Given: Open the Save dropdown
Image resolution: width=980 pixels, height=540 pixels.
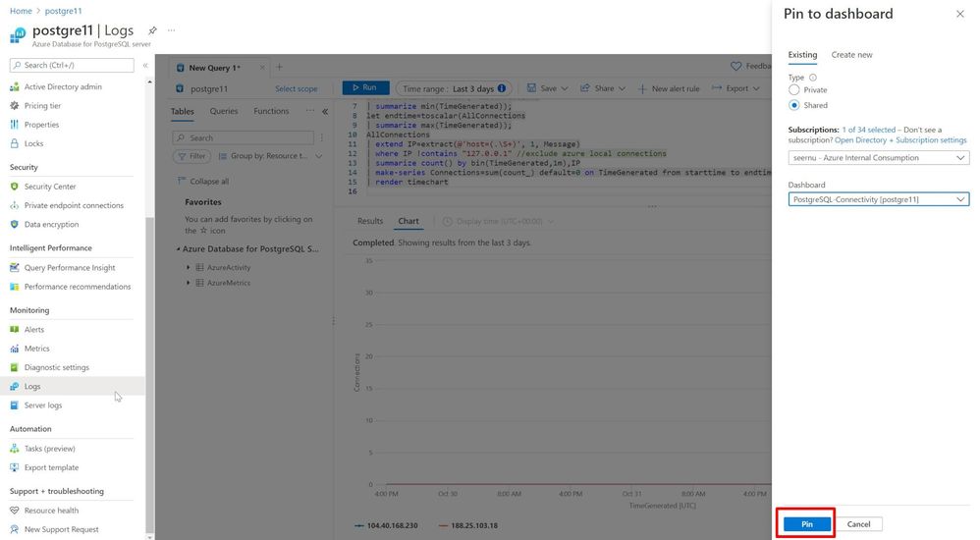Looking at the screenshot, I should [548, 88].
